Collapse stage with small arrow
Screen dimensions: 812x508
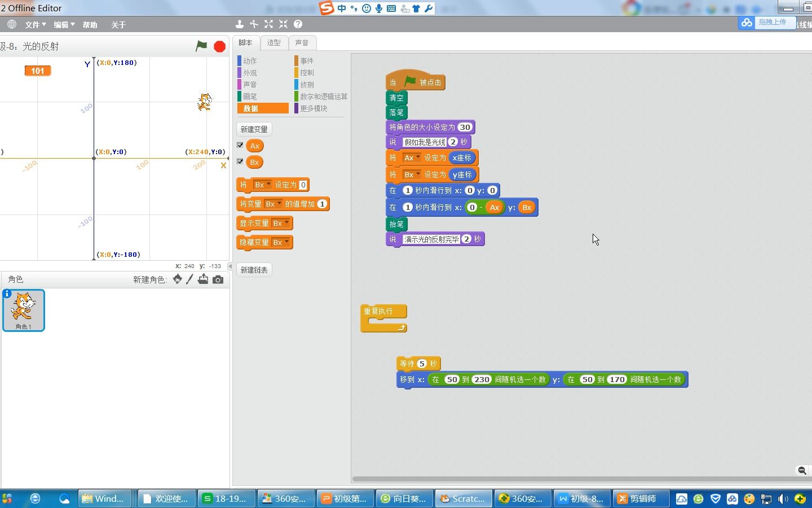coord(230,266)
